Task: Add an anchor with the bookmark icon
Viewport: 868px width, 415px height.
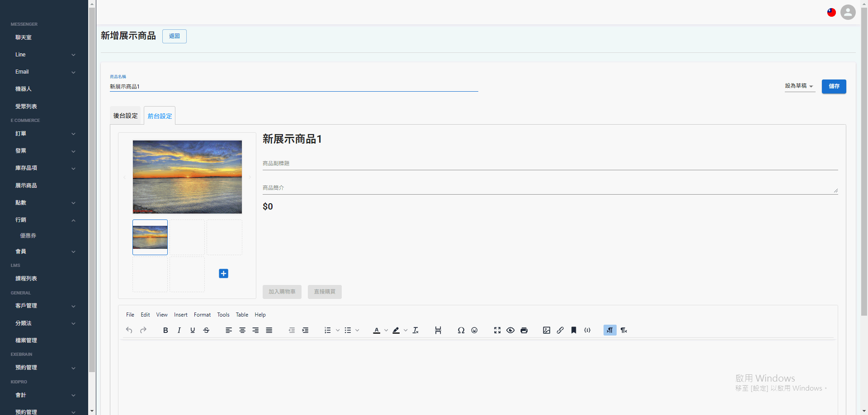Action: pos(574,330)
